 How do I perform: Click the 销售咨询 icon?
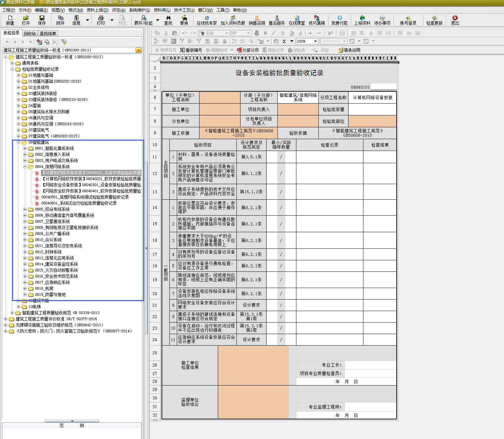click(x=257, y=20)
